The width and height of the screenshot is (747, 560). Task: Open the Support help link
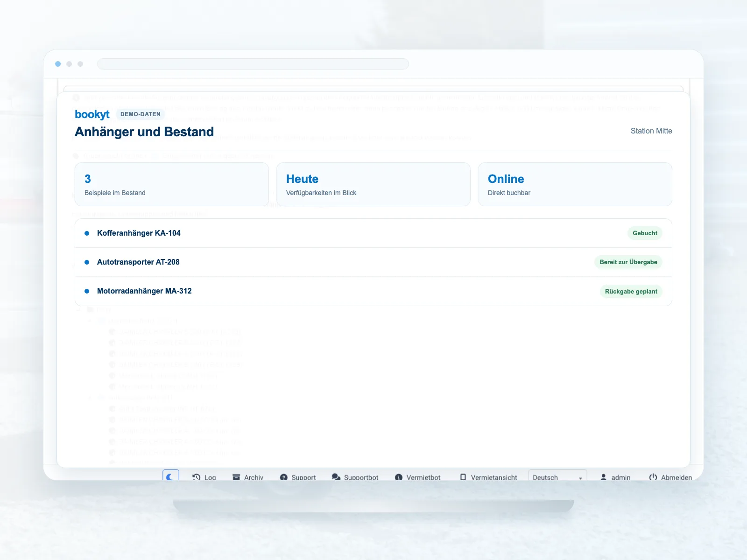click(298, 477)
